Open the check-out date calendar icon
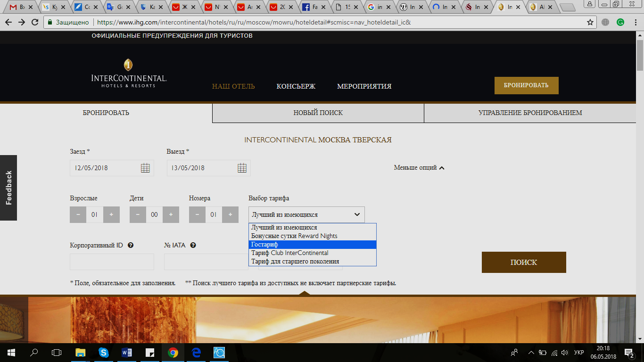 pyautogui.click(x=242, y=168)
